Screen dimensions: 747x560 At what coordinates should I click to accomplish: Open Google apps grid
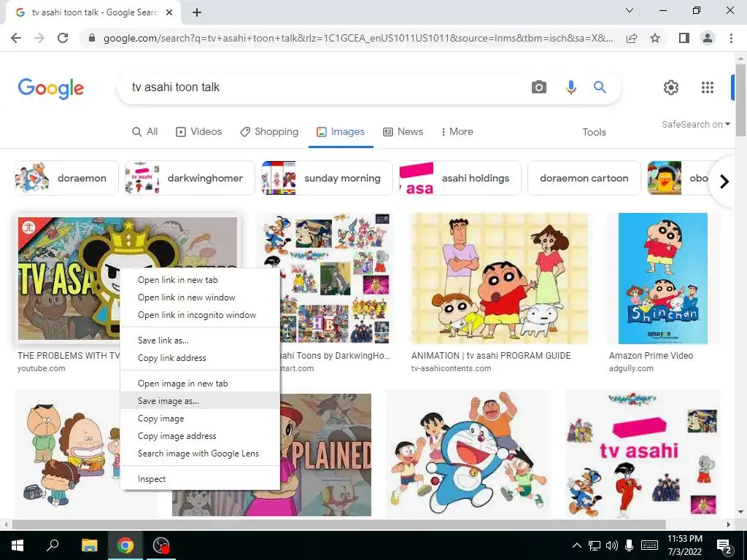tap(708, 87)
